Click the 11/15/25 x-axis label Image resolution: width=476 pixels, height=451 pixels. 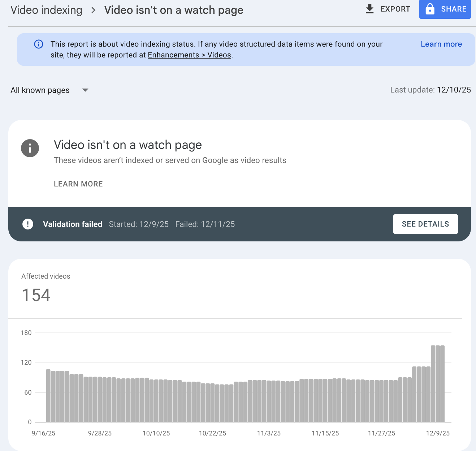[325, 433]
